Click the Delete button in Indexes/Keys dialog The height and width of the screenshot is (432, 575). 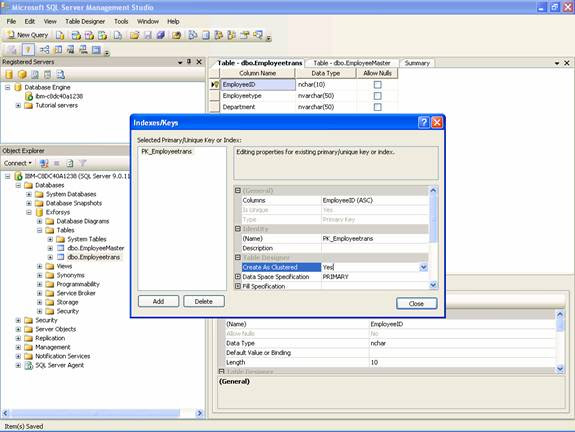point(204,301)
